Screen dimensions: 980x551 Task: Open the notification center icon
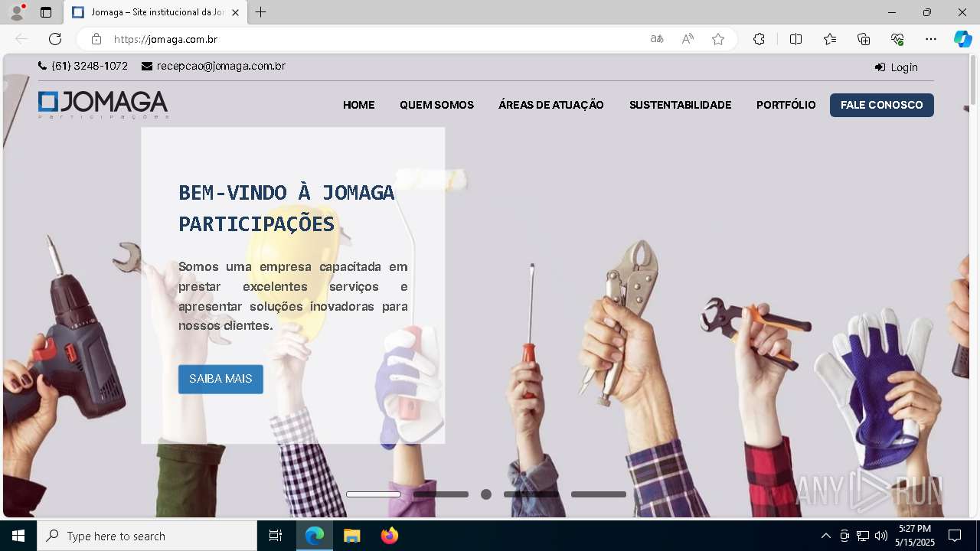tap(955, 536)
